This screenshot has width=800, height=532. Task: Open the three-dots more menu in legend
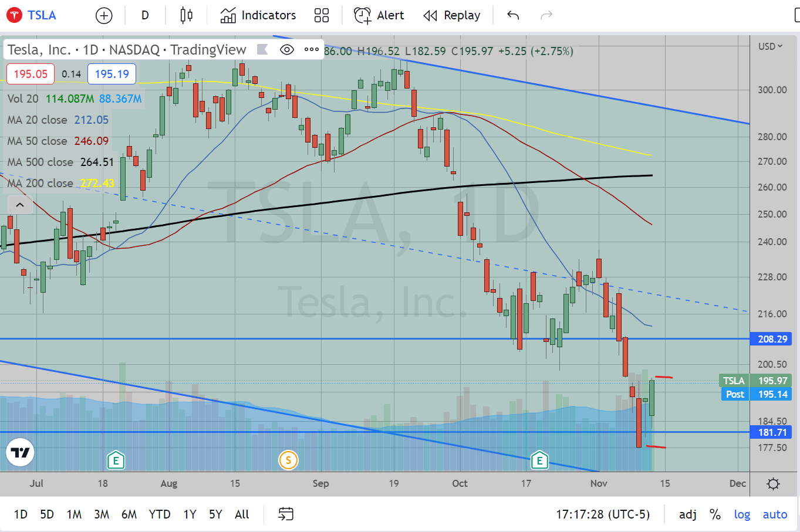tap(312, 50)
